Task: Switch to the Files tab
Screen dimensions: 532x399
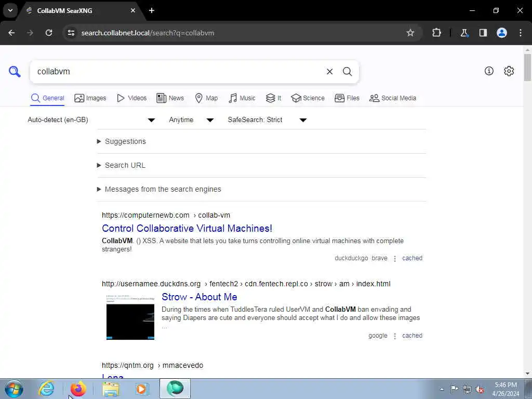Action: (347, 98)
